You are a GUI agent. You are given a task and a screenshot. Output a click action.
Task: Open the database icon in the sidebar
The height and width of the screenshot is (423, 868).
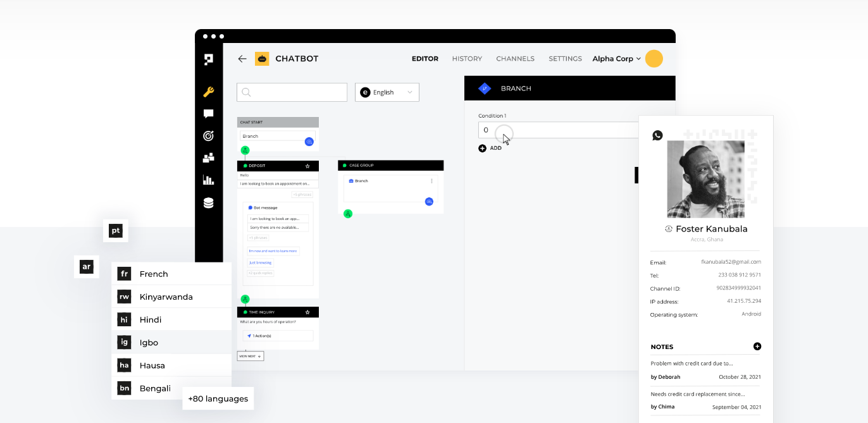click(209, 202)
